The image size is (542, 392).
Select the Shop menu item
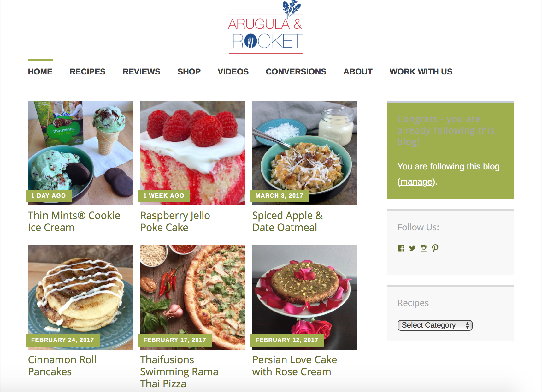coord(189,72)
